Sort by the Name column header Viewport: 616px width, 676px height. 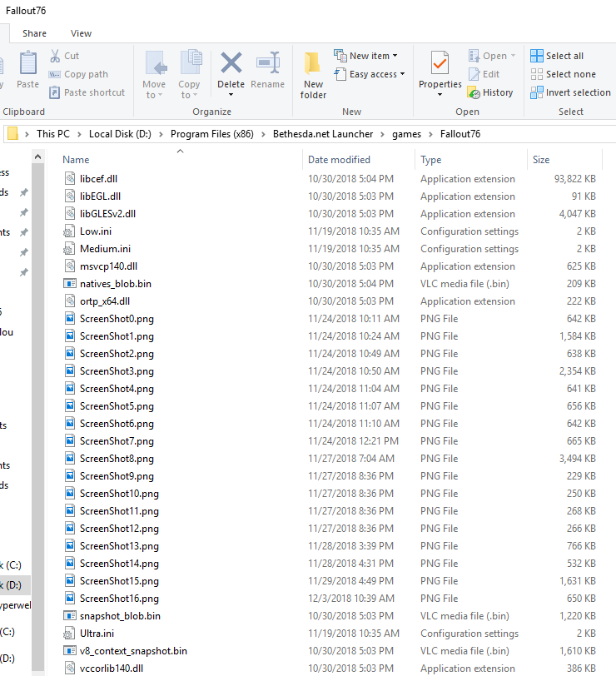click(x=181, y=159)
